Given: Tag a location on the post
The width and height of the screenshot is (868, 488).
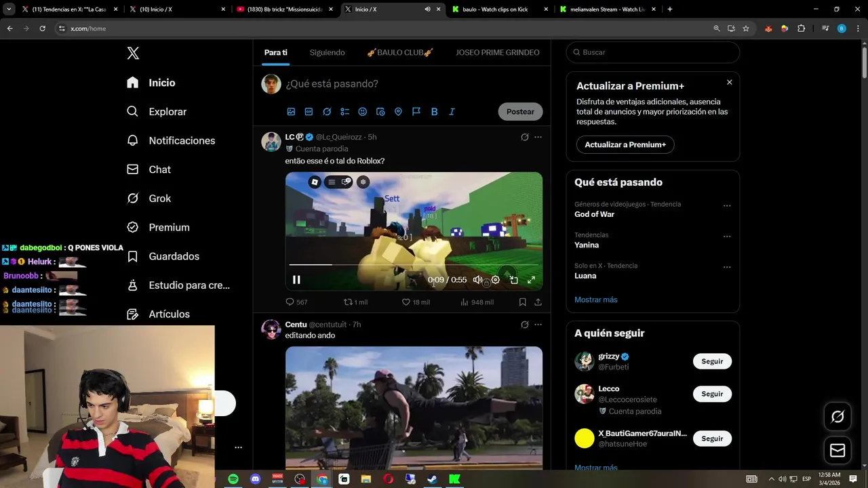Looking at the screenshot, I should tap(398, 112).
